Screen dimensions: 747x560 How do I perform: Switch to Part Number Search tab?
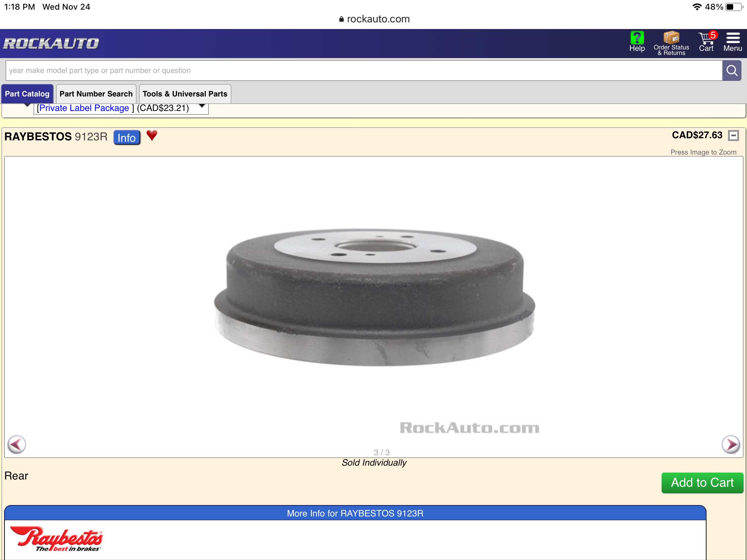pyautogui.click(x=96, y=94)
